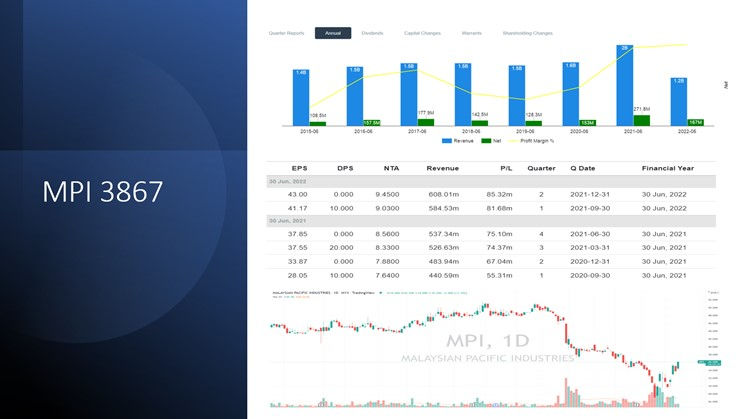Select the 153M green net bar
This screenshot has height=419, width=752.
coord(588,123)
